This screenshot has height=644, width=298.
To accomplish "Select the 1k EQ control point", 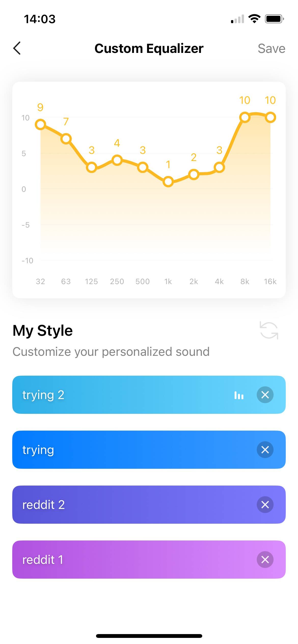I will point(168,182).
